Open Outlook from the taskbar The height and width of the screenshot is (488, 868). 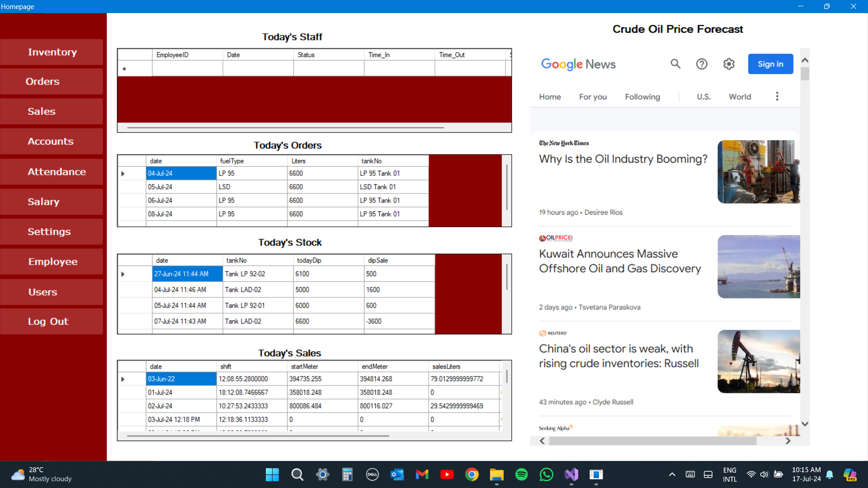397,474
